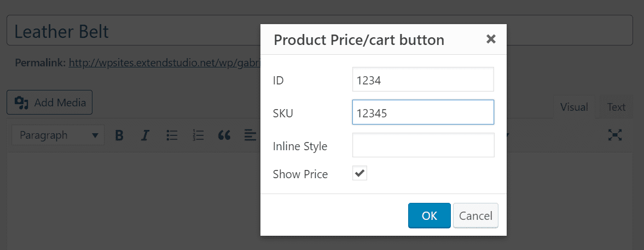The image size is (644, 250).
Task: Cancel the Product Price/cart dialog
Action: pyautogui.click(x=475, y=215)
